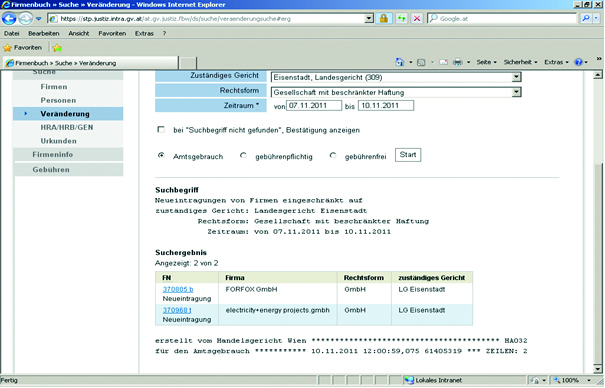Image resolution: width=605 pixels, height=388 pixels.
Task: Select Veränderung in the sidebar
Action: (68, 114)
